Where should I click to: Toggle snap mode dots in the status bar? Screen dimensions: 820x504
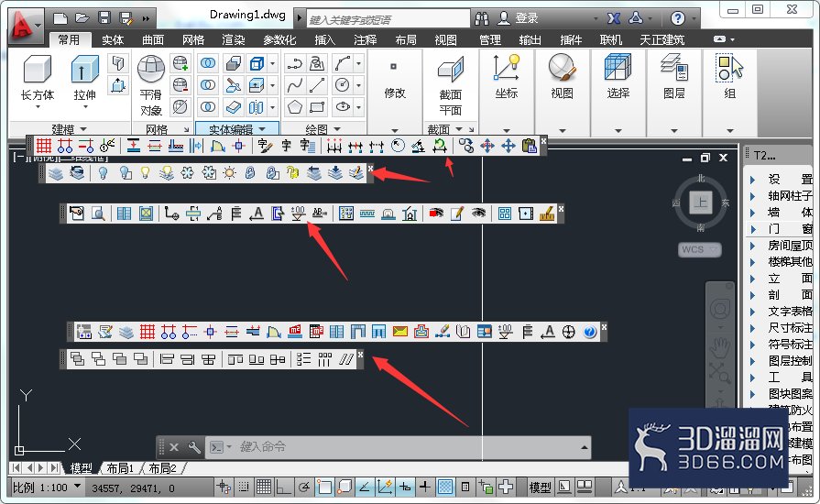point(244,487)
